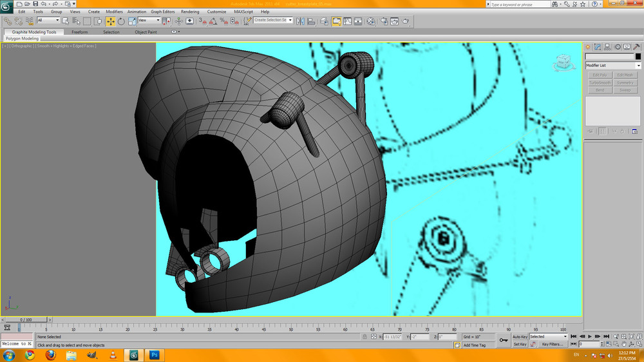Switch to the Freeform ribbon tab
The image size is (644, 362).
tap(80, 32)
